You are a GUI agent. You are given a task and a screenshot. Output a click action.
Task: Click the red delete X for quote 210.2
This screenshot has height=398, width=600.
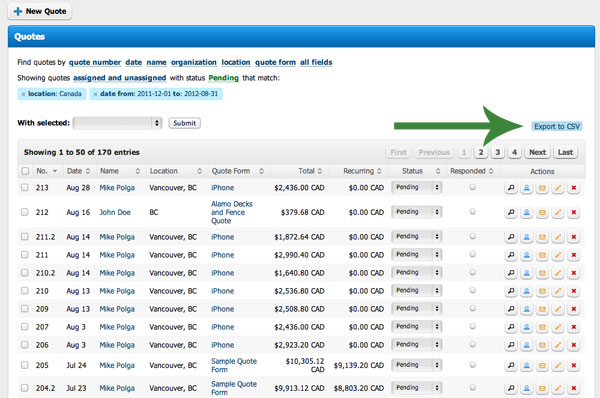574,273
